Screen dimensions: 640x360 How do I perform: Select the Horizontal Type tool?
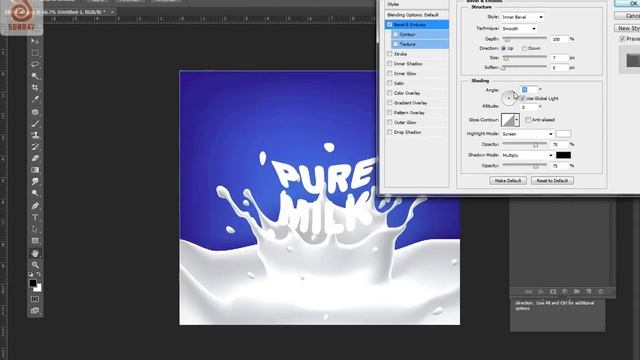click(x=35, y=217)
